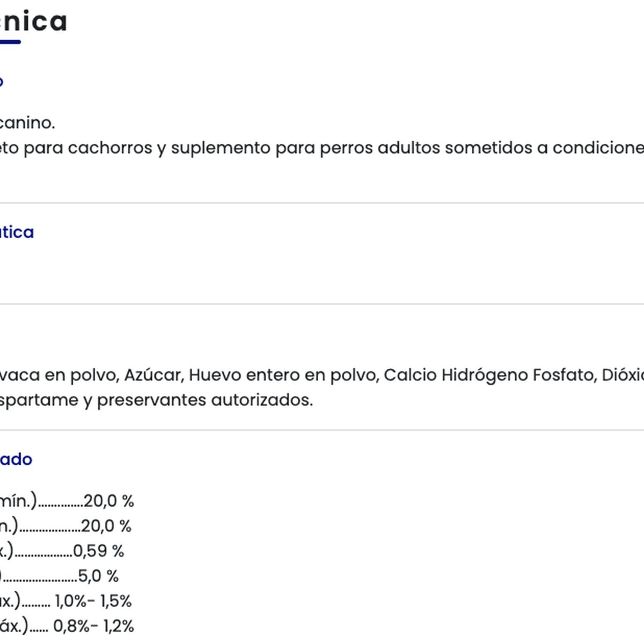Click the divider line above 'ado' heading

[x=322, y=430]
